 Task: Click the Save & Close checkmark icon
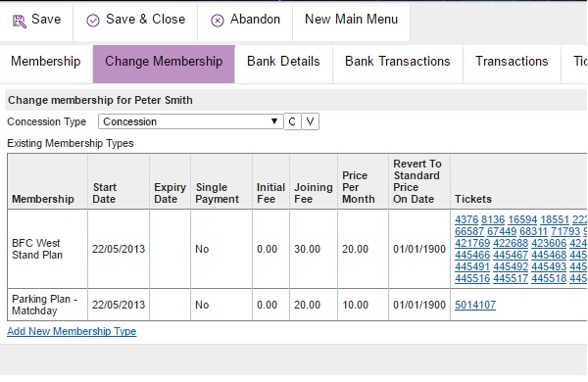click(93, 21)
